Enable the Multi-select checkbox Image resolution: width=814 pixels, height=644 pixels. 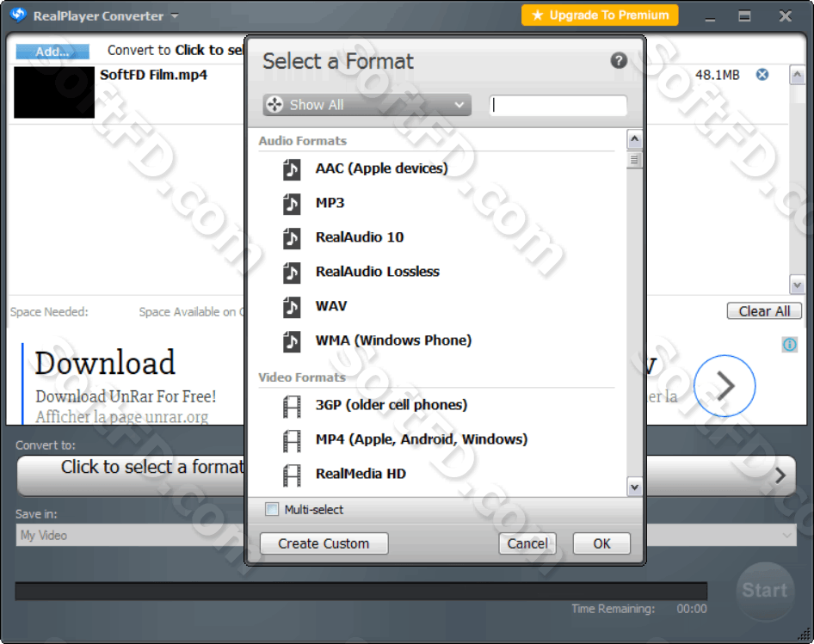coord(272,509)
